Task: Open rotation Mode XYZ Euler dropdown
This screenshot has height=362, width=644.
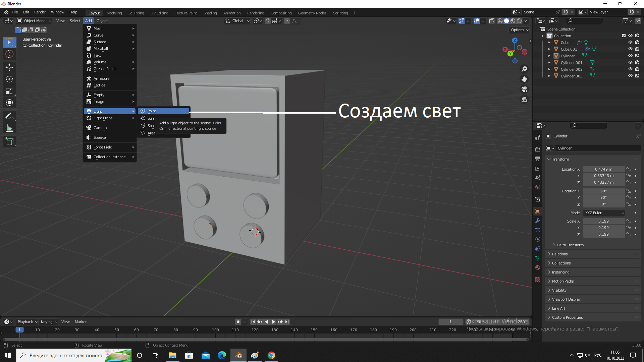Action: coord(604,213)
